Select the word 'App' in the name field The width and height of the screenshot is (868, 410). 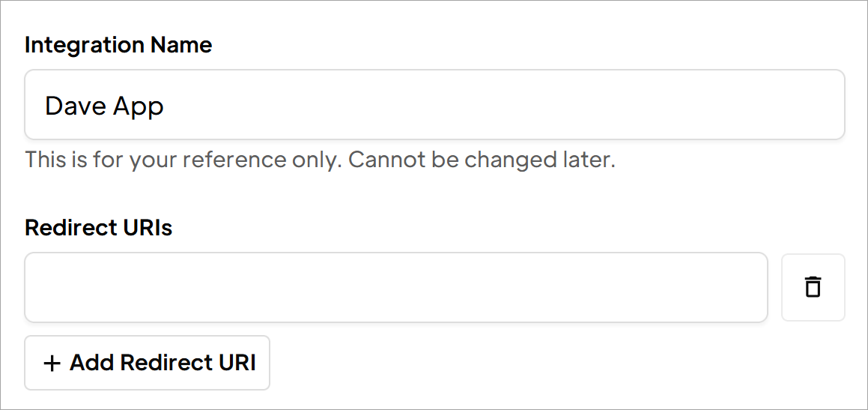pyautogui.click(x=139, y=107)
